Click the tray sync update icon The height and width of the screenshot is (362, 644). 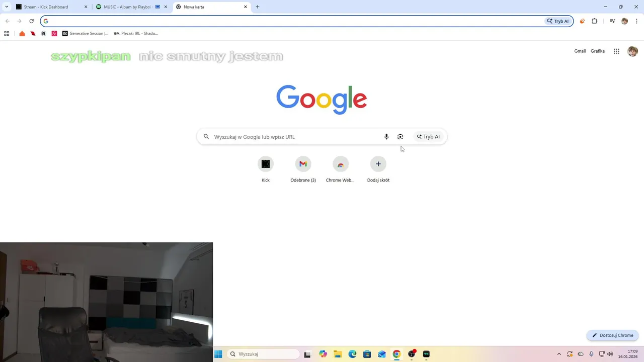570,354
